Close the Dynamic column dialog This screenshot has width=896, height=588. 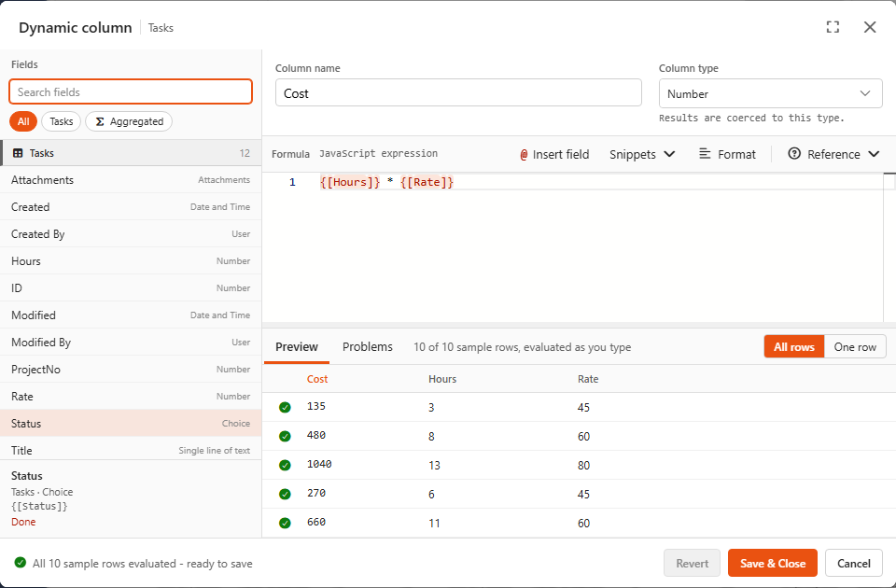870,27
